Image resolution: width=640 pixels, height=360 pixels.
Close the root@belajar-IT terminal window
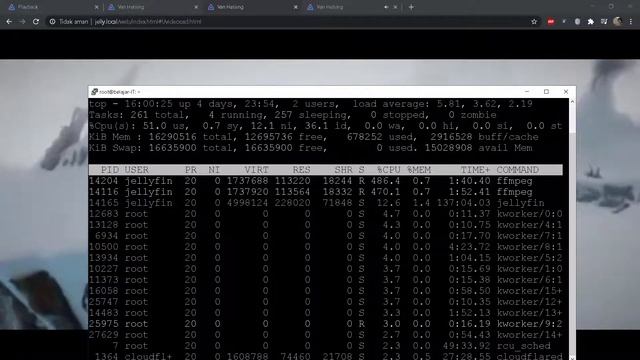pos(566,92)
